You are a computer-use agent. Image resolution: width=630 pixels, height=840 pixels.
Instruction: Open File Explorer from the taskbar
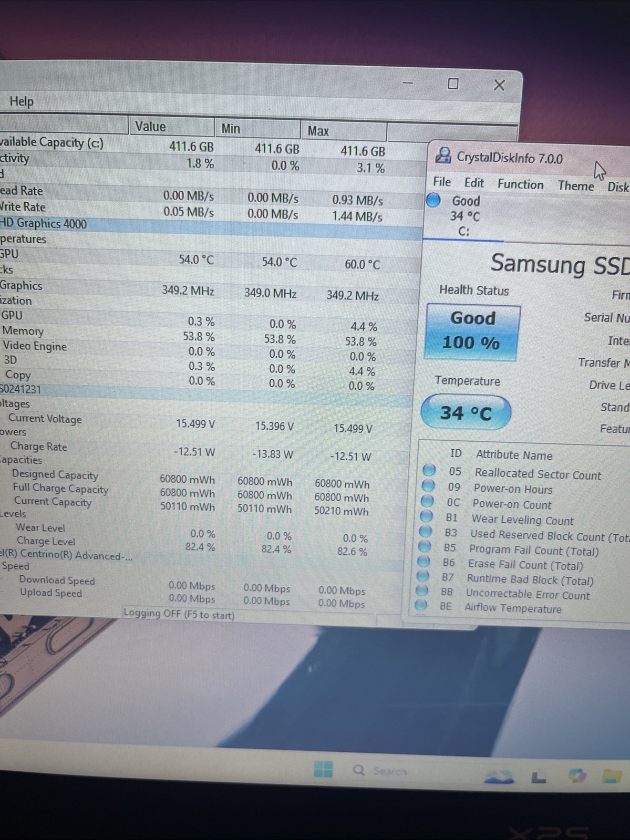(x=612, y=776)
